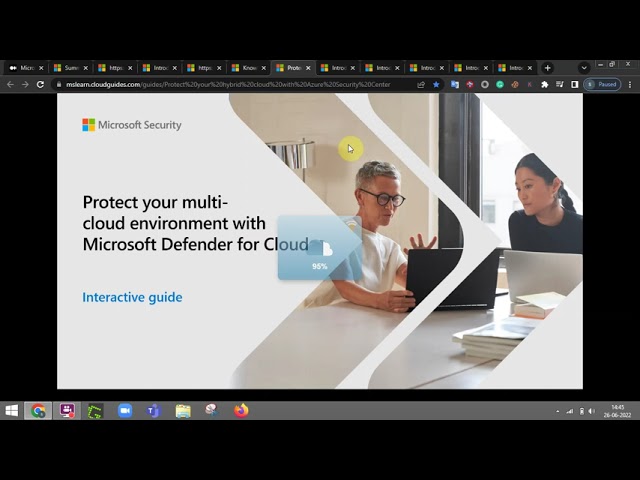Open the battery tray icon
Screen dimensions: 640x480
tap(582, 411)
